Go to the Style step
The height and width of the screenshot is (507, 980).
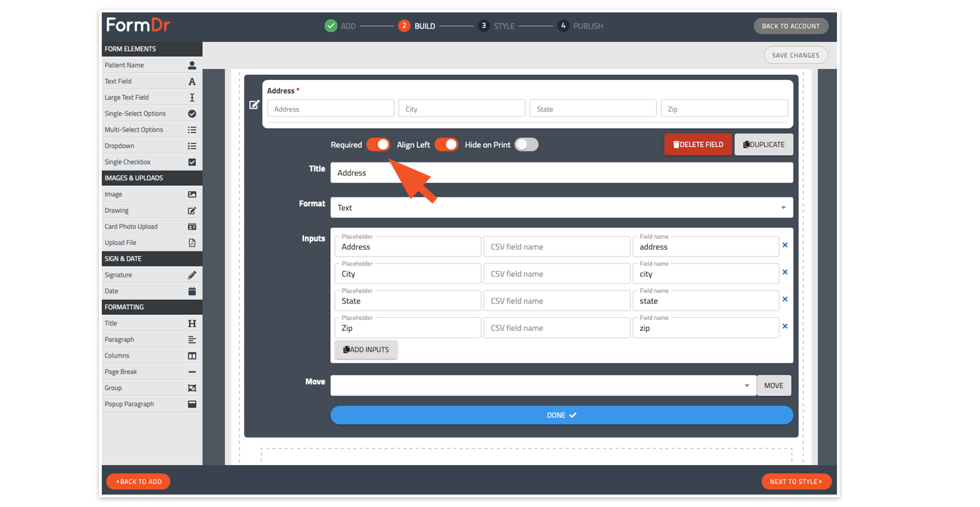pos(497,26)
